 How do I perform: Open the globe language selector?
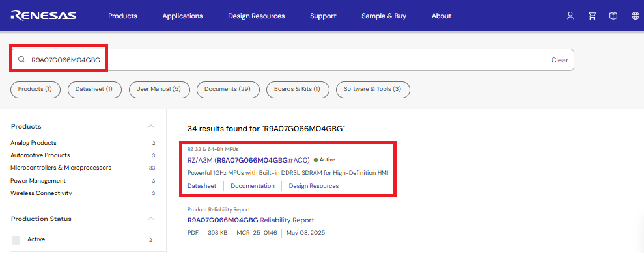coord(635,16)
